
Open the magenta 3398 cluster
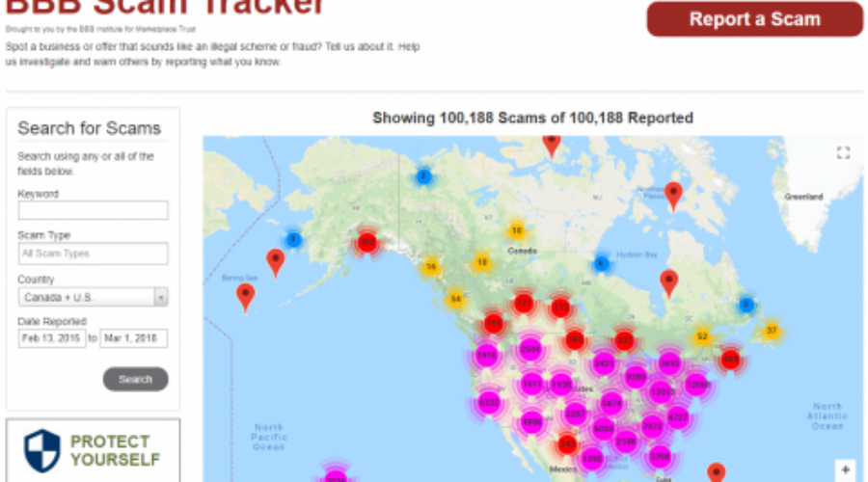660,457
